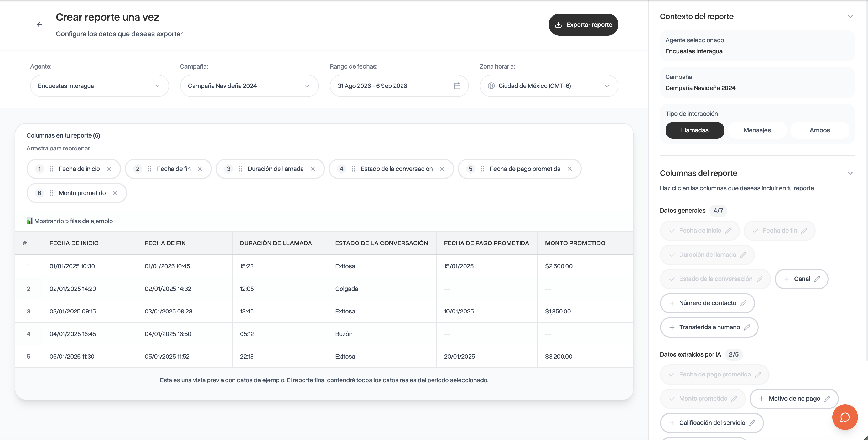Remove the Estado de la conversación chip
868x440 pixels.
coord(442,169)
